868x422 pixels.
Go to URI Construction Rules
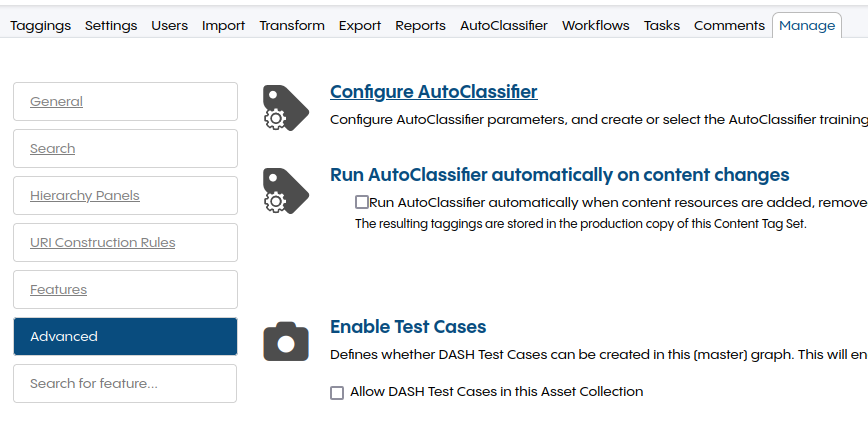[x=102, y=243]
